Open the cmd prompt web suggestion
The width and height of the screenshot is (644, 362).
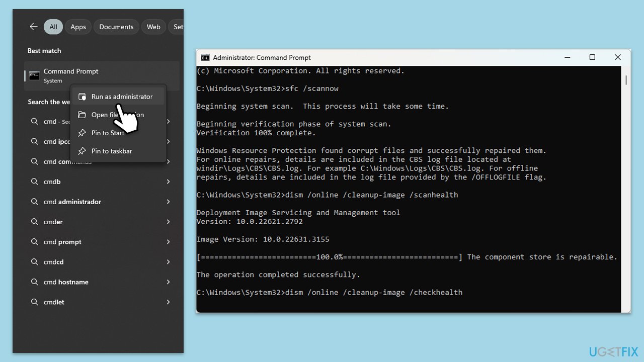click(102, 242)
